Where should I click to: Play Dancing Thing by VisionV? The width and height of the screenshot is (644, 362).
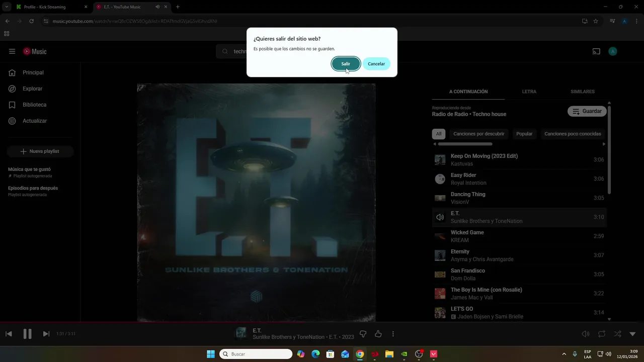pos(519,198)
